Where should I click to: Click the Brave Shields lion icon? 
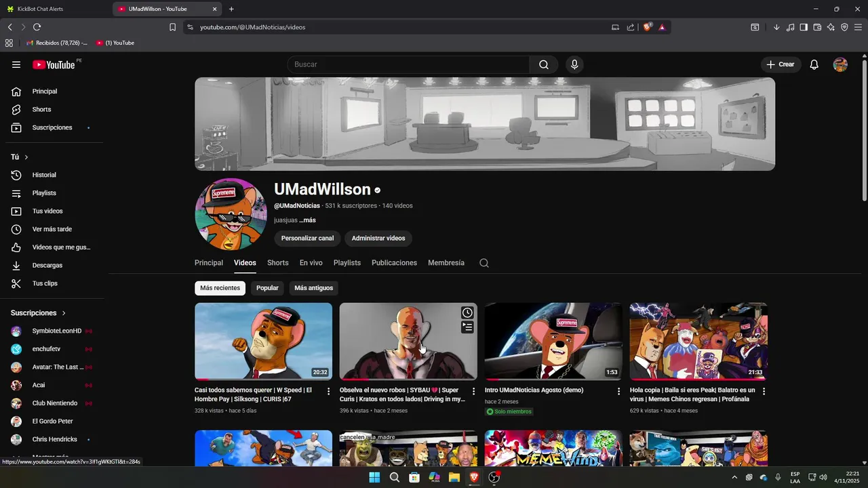coord(648,27)
